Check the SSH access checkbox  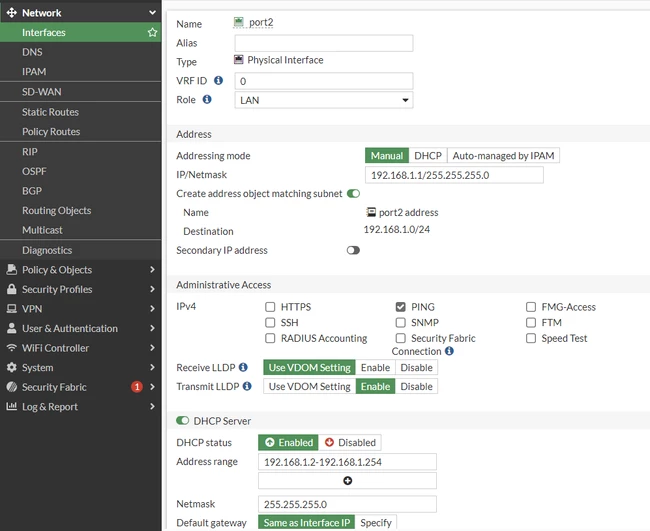pyautogui.click(x=270, y=322)
